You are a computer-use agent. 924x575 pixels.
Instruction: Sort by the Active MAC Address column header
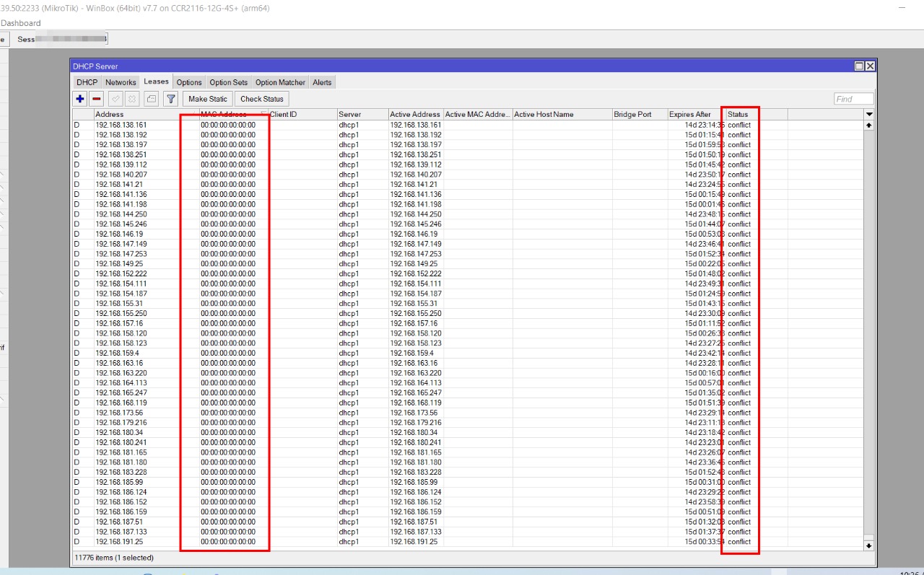coord(478,114)
